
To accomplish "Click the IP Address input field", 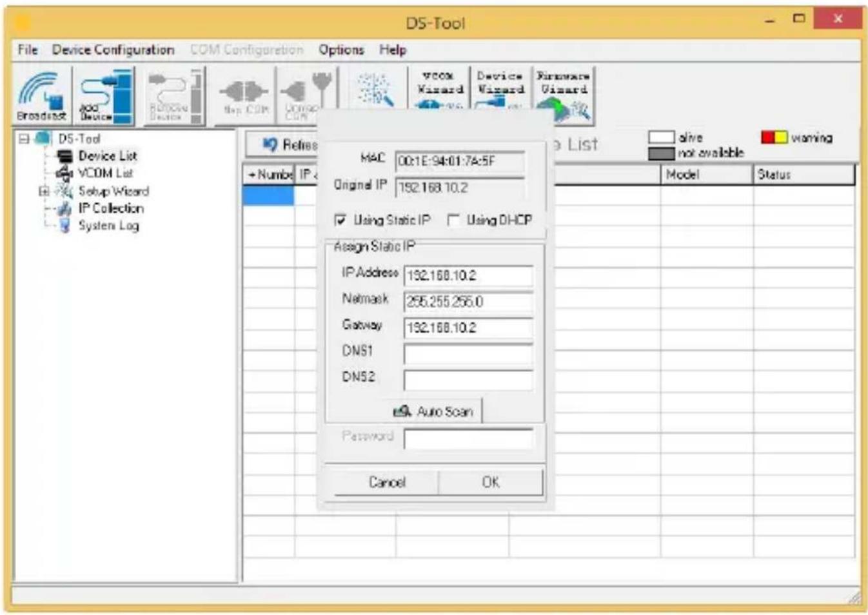I will coord(468,276).
